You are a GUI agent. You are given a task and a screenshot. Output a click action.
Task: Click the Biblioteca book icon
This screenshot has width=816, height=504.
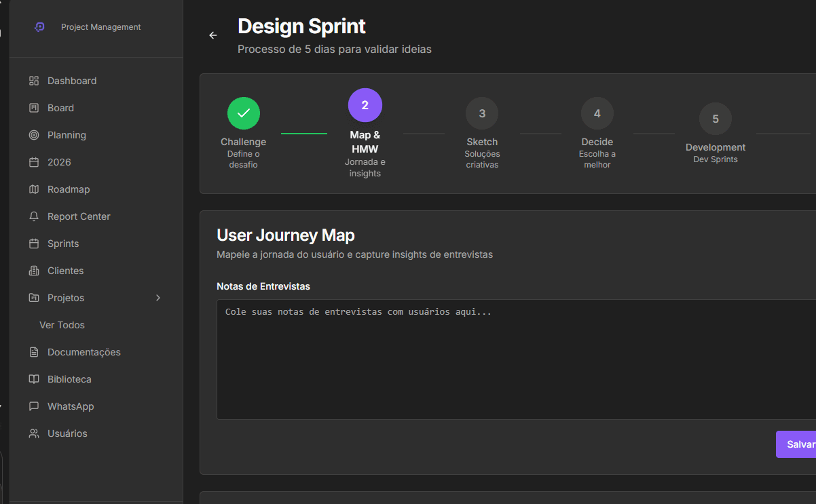pyautogui.click(x=34, y=379)
